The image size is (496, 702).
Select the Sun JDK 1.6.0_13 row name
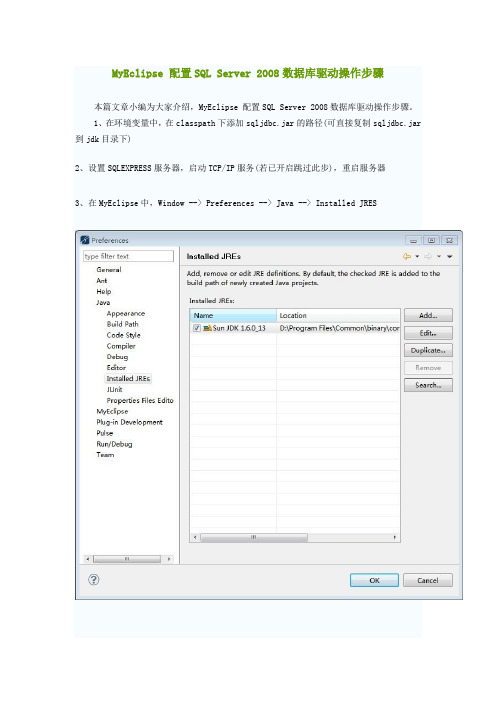tap(239, 328)
